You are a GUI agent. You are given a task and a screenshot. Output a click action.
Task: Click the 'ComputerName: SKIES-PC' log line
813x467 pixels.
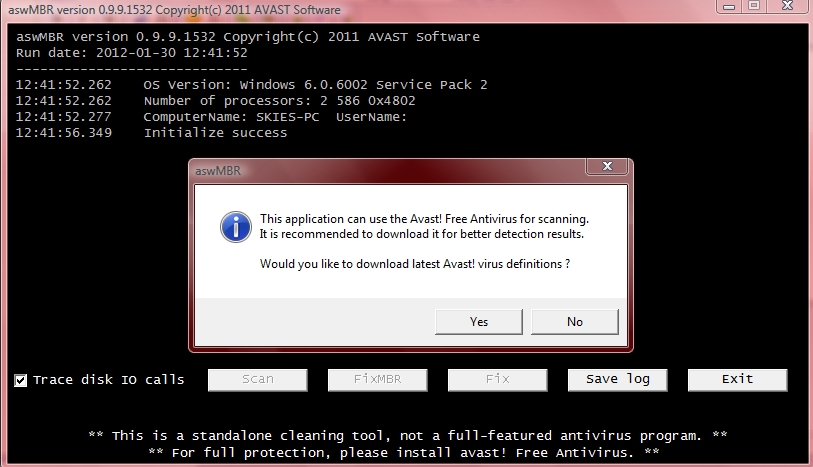[x=212, y=117]
